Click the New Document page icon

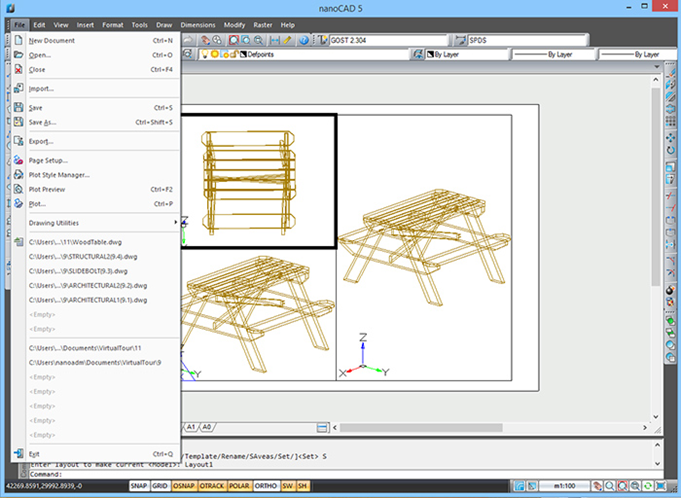click(19, 41)
